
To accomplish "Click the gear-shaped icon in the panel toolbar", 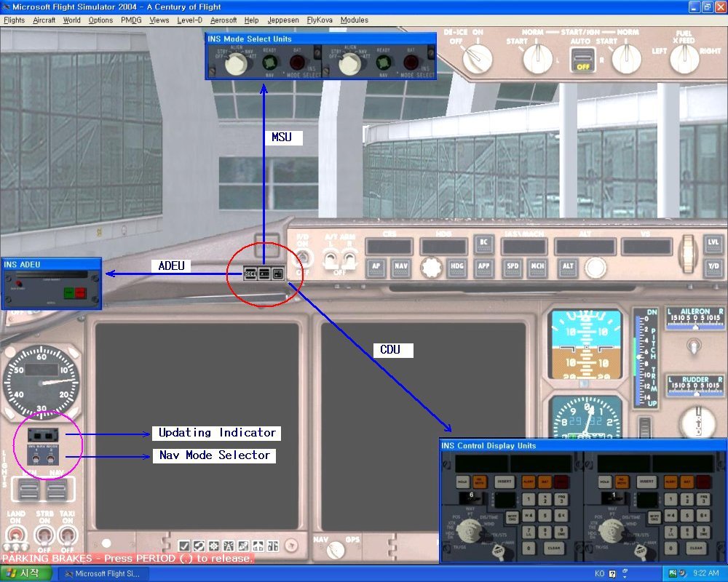I will point(214,546).
